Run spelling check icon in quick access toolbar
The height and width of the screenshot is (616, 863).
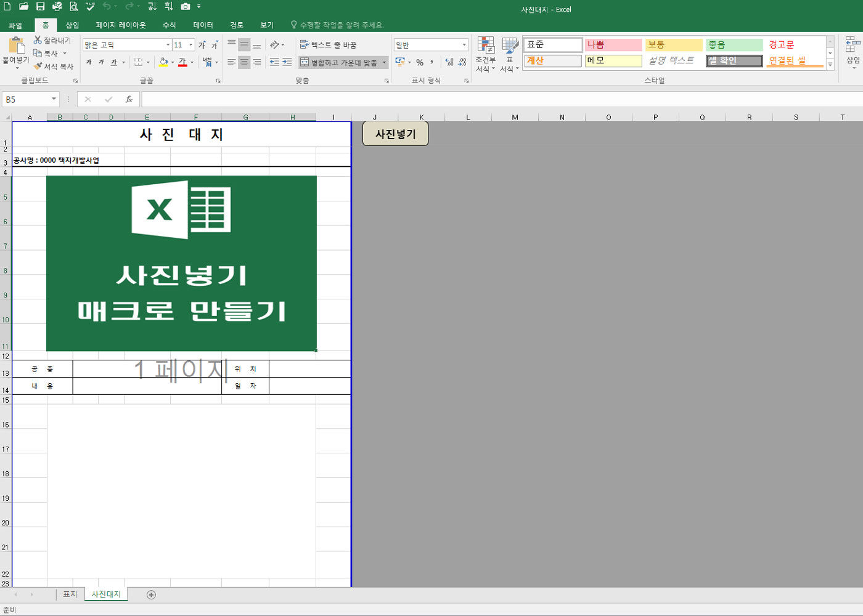tap(90, 6)
